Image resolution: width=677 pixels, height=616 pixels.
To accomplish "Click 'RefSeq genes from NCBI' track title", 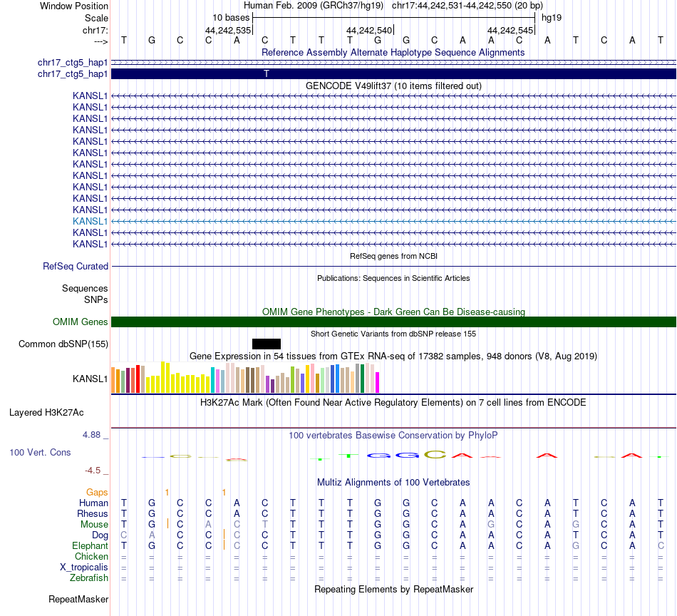I will 393,256.
